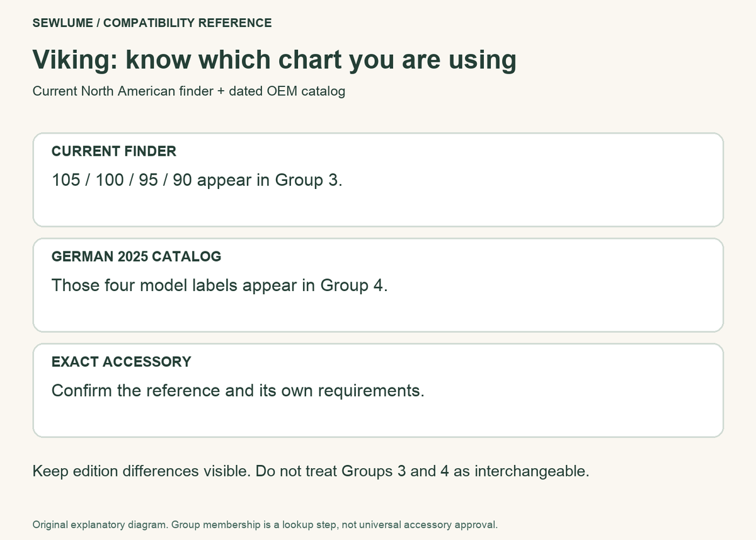756x540 pixels.
Task: Open the CURRENT FINDER card
Action: pos(378,180)
